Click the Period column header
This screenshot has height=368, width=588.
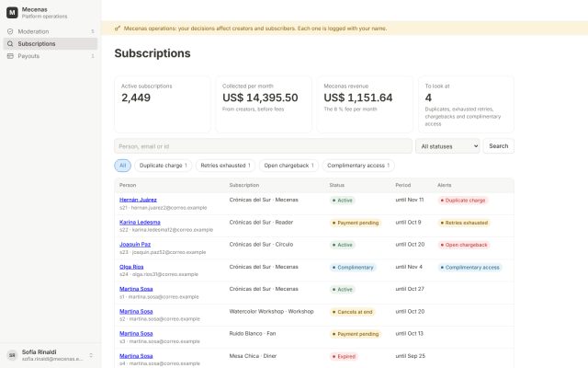(x=403, y=186)
